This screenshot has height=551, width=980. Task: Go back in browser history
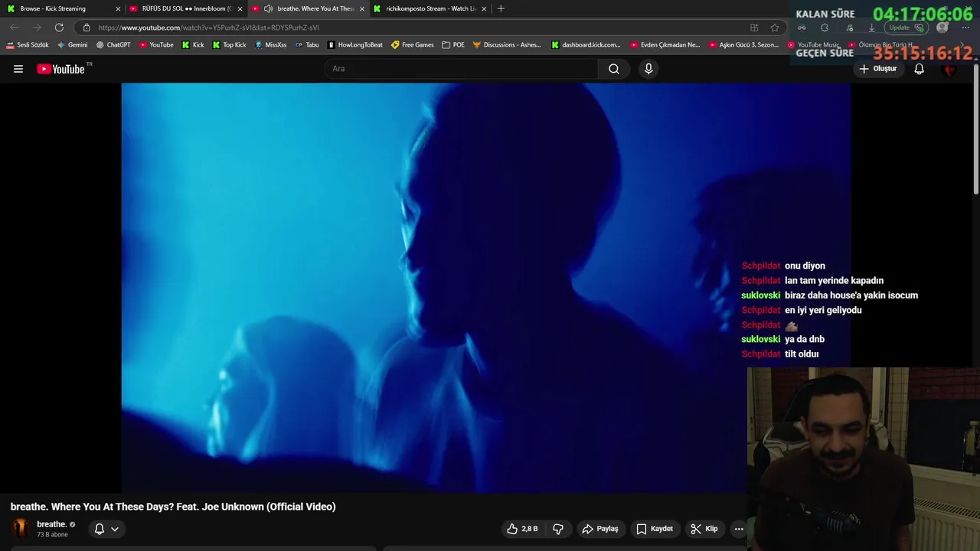tap(14, 28)
